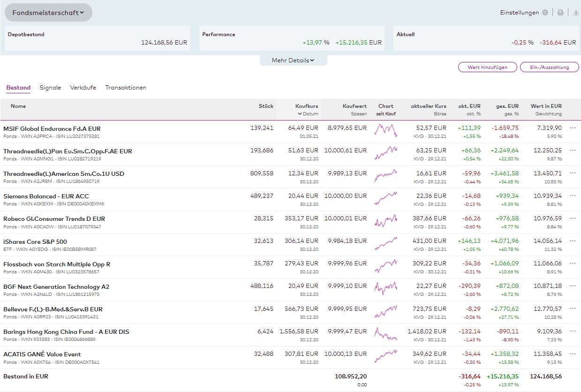Open three-dot menu for Barings Hong Kong China
Image resolution: width=581 pixels, height=392 pixels.
pyautogui.click(x=573, y=331)
